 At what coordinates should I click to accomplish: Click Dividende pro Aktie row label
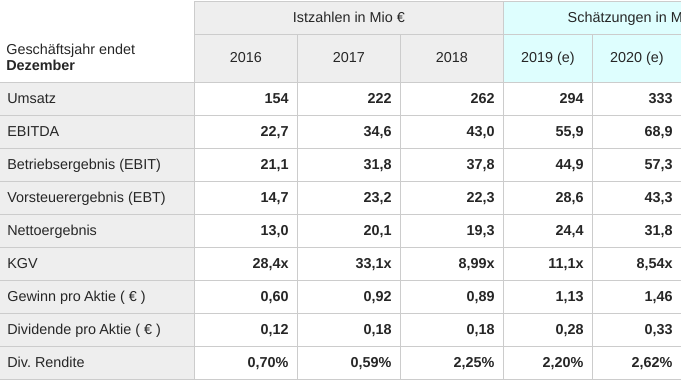(x=84, y=330)
